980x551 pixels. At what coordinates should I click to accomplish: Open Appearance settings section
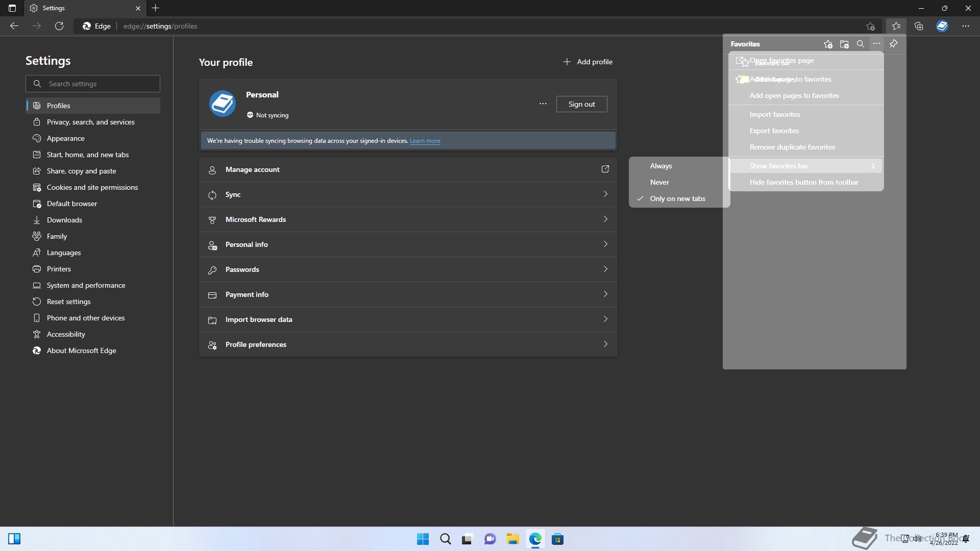click(93, 138)
